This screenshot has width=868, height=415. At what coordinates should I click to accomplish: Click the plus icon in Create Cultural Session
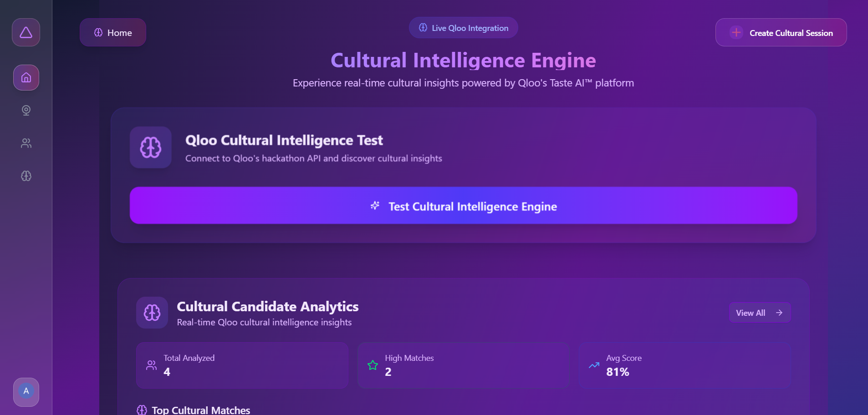[736, 33]
